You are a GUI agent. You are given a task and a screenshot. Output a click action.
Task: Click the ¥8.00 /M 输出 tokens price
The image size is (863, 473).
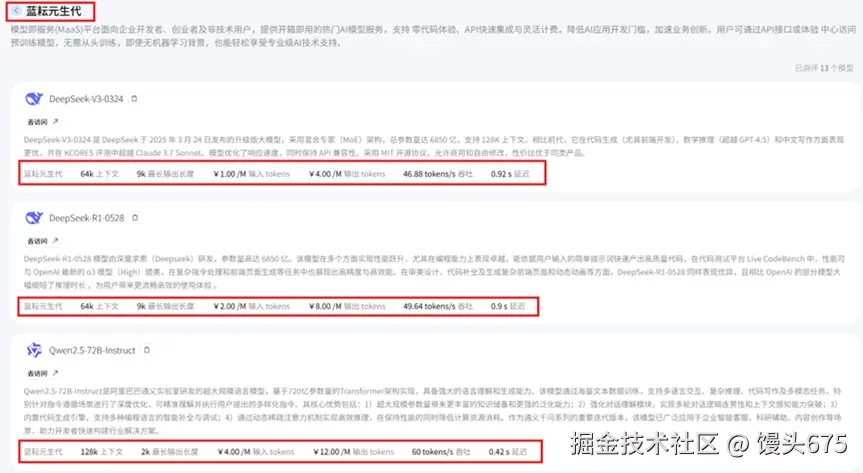point(347,306)
